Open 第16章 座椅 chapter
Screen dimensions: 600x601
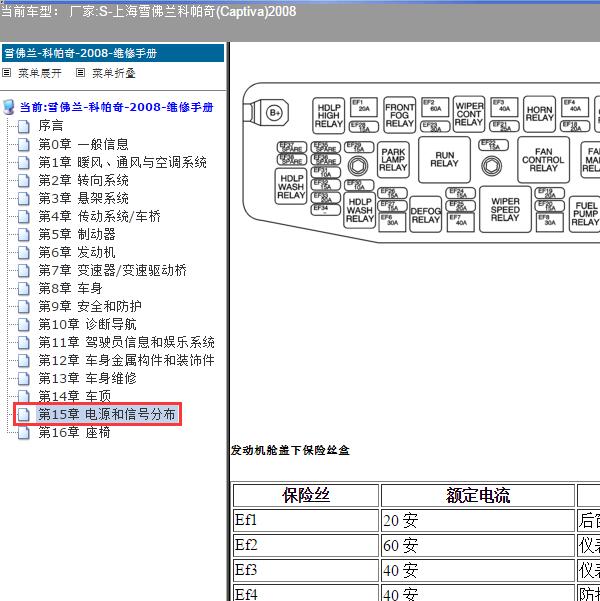74,432
